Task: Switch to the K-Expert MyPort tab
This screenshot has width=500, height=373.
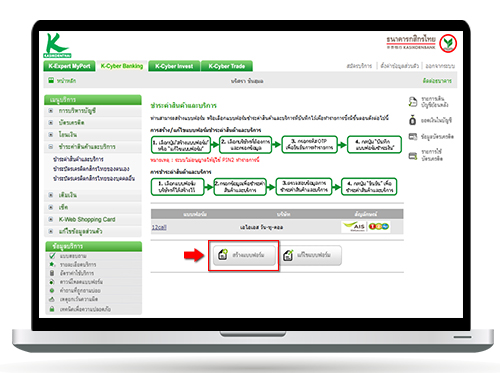Action: coord(69,66)
